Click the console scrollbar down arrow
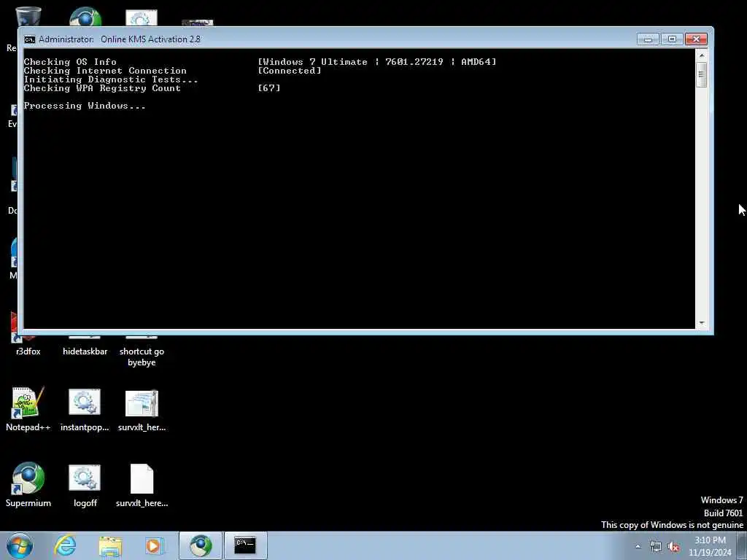Image resolution: width=747 pixels, height=560 pixels. coord(701,323)
